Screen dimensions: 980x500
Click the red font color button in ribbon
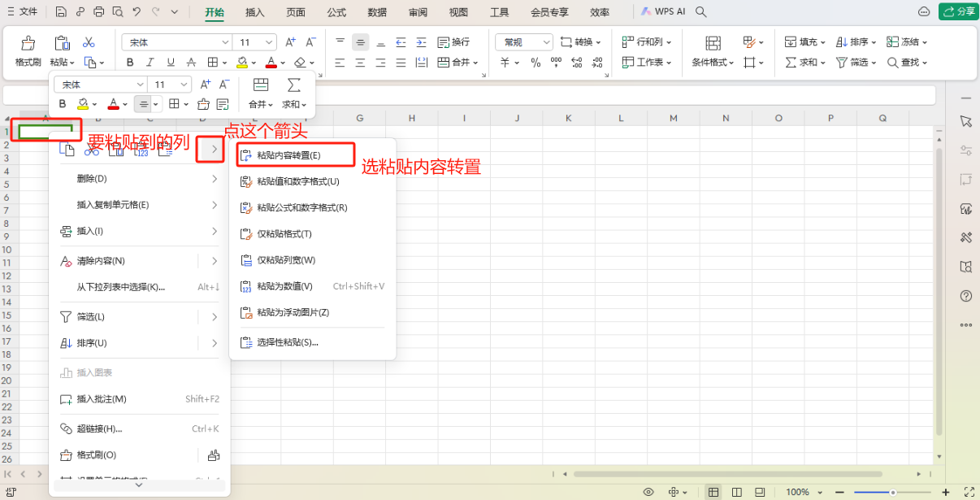click(271, 63)
